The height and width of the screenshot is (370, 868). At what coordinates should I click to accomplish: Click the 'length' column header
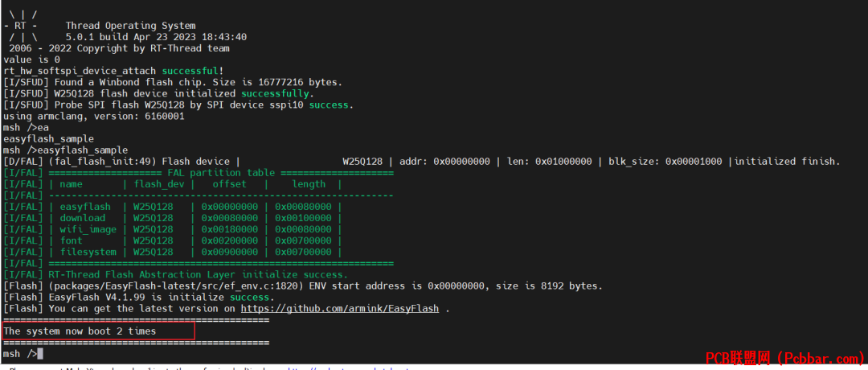[309, 184]
